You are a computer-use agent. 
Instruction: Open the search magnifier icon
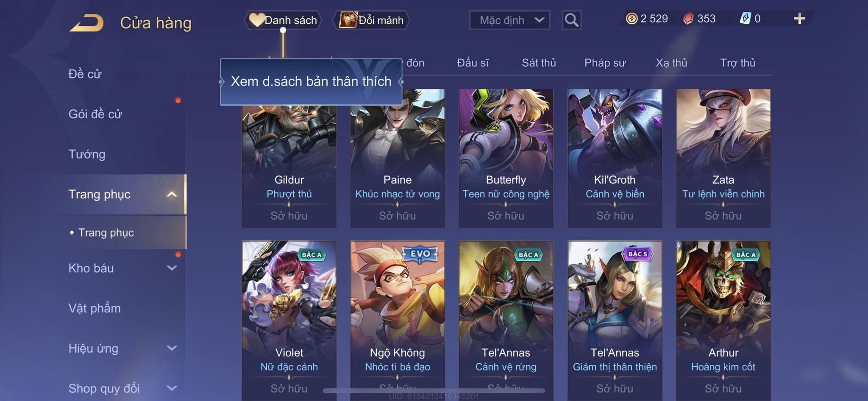tap(571, 20)
